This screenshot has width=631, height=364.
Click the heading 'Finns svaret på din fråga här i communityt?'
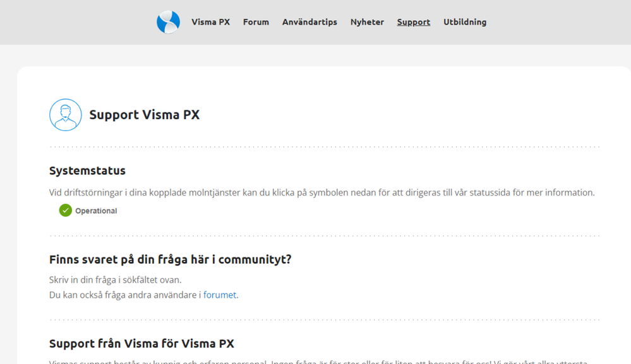[171, 259]
